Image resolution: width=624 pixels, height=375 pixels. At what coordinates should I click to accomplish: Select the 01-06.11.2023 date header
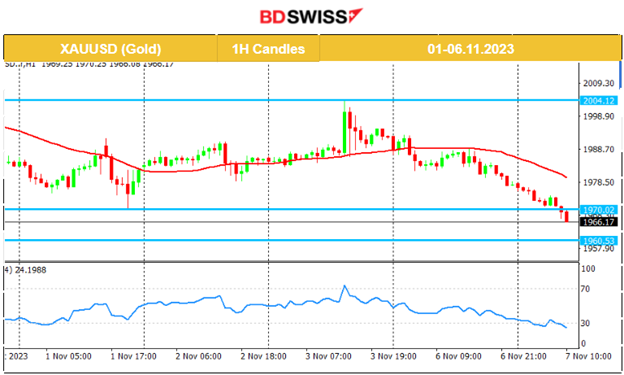470,49
